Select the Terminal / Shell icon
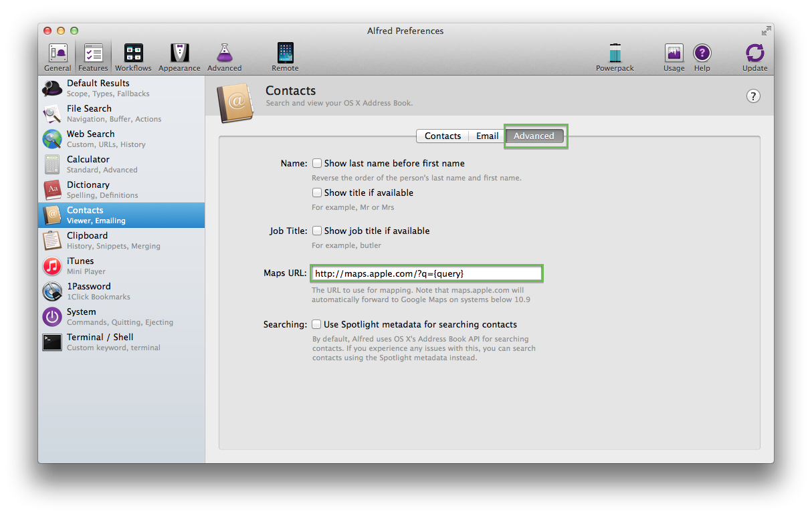 coord(53,342)
